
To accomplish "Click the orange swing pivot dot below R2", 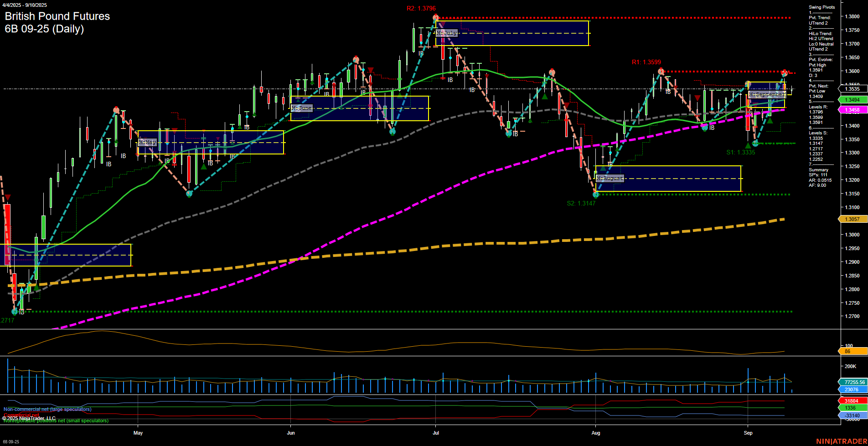I will tap(436, 16).
